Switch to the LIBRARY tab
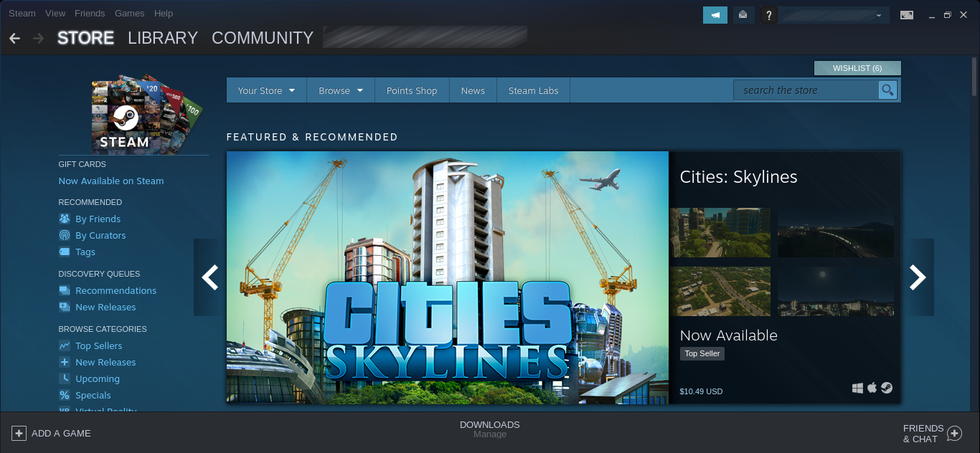The height and width of the screenshot is (453, 980). click(163, 38)
